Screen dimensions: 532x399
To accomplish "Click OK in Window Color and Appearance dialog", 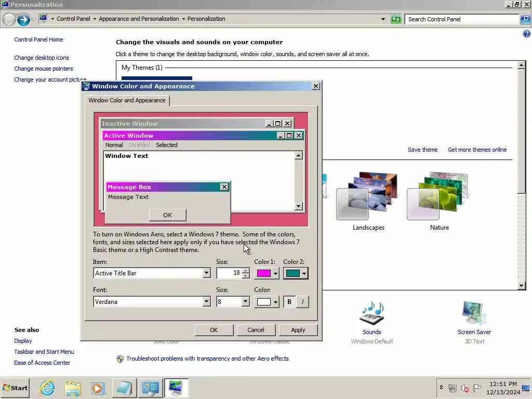I will point(214,330).
